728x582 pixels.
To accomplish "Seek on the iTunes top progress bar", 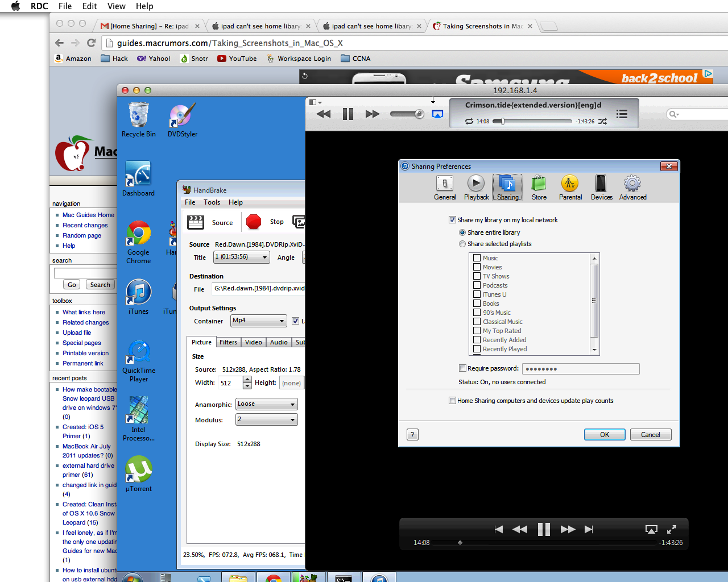I will click(x=532, y=122).
